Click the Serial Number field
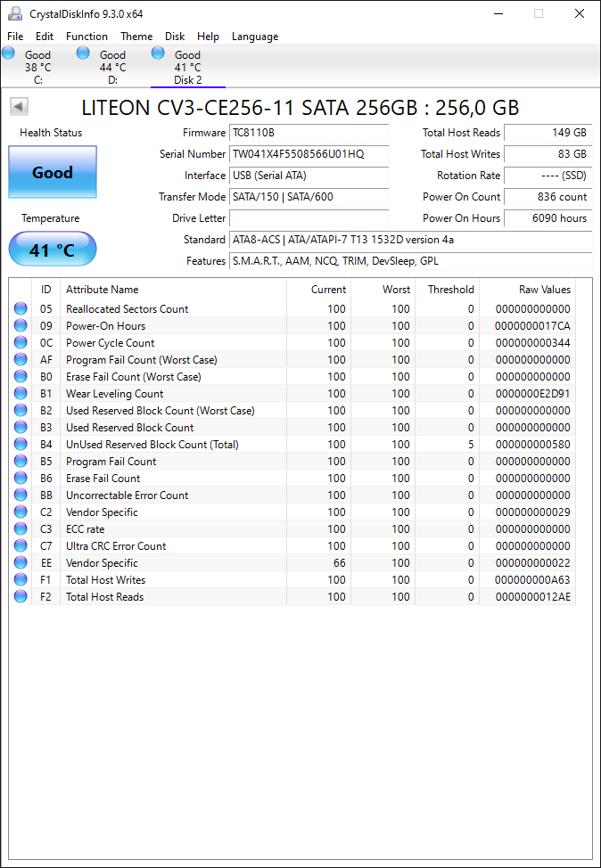Viewport: 601px width, 868px height. tap(309, 154)
